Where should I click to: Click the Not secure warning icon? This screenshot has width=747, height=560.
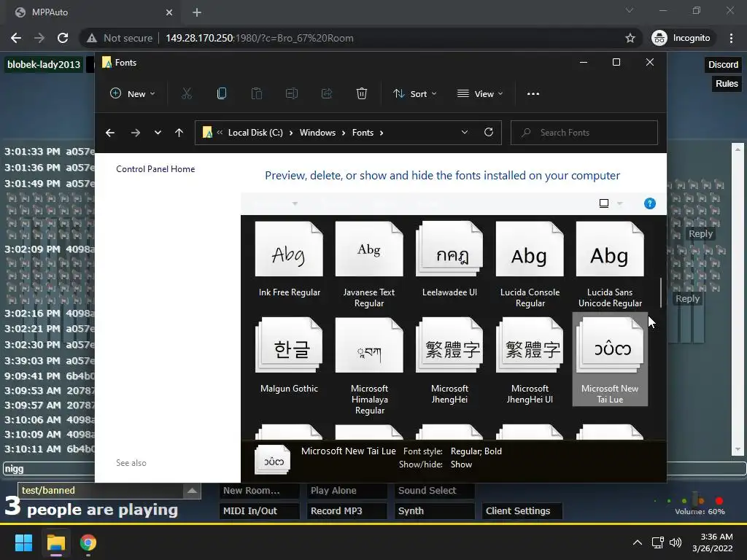coord(92,38)
